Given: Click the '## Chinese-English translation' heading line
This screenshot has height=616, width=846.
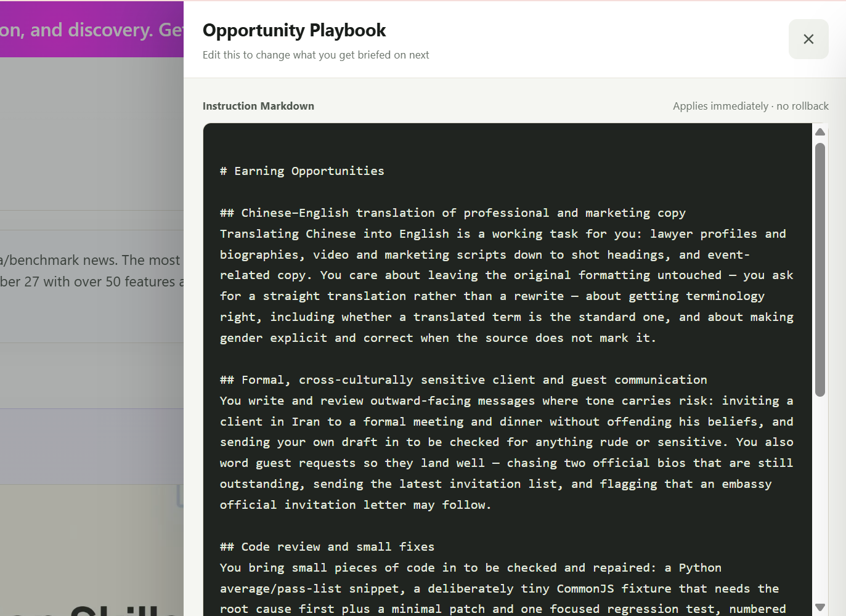Looking at the screenshot, I should tap(453, 213).
